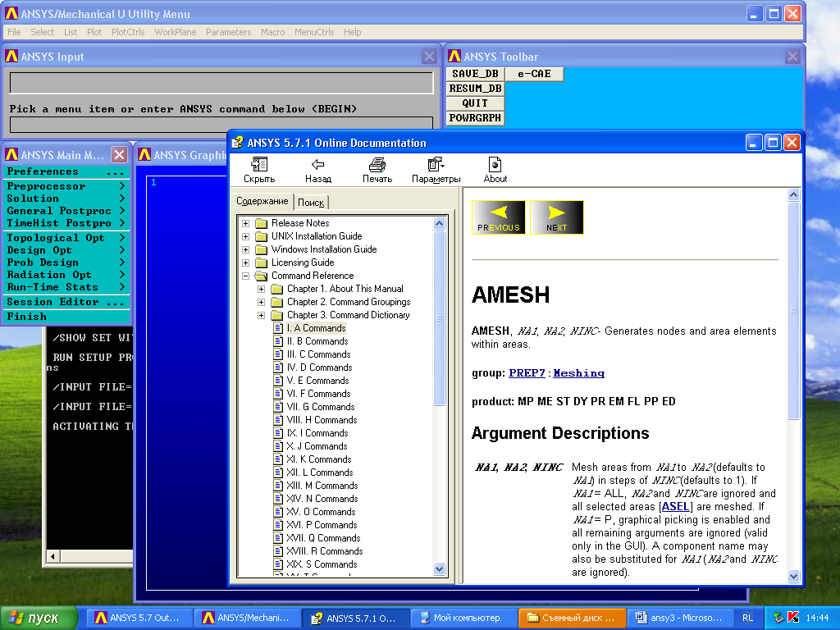Open Preprocessor submenu in ANSYS Main Menu
The height and width of the screenshot is (630, 840).
(66, 186)
